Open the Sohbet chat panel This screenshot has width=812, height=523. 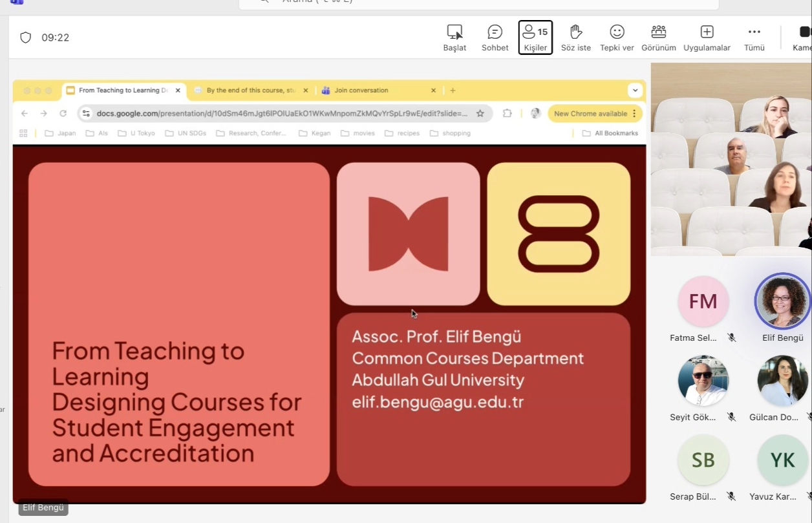[495, 38]
